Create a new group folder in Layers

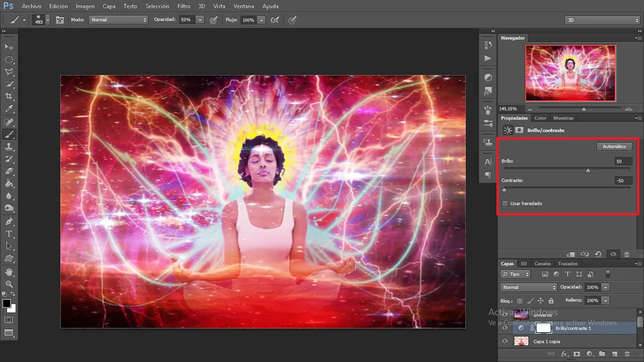602,354
